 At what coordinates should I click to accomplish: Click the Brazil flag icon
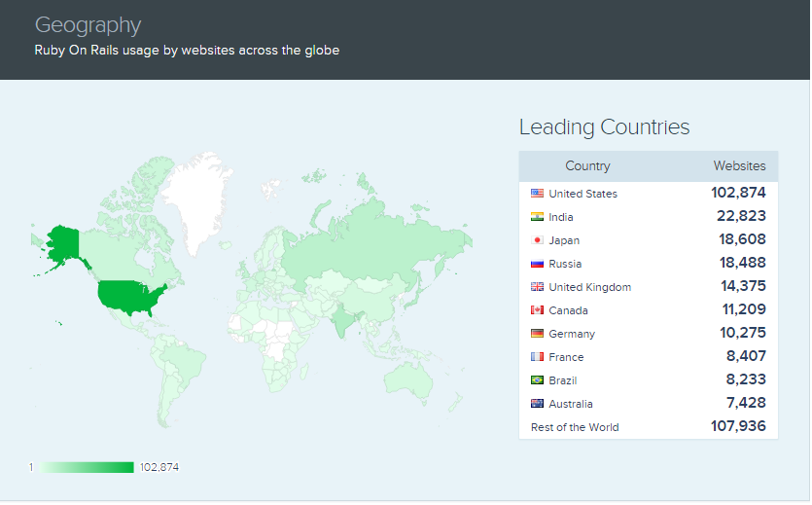[537, 379]
